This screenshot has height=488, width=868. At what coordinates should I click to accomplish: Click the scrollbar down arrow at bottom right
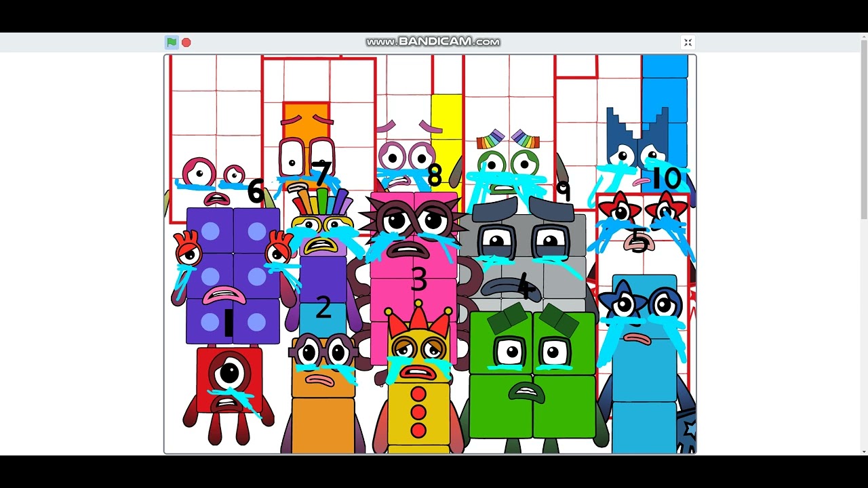point(863,451)
